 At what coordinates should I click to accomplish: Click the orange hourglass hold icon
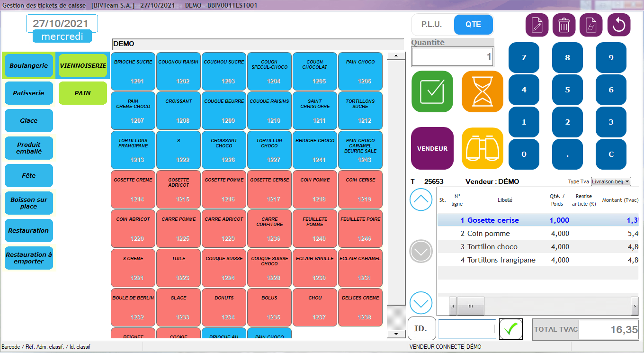tap(482, 91)
